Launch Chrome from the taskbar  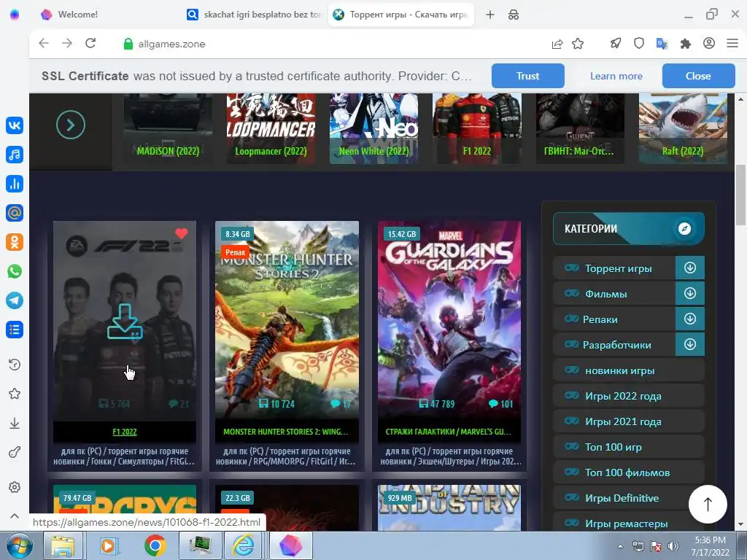155,545
